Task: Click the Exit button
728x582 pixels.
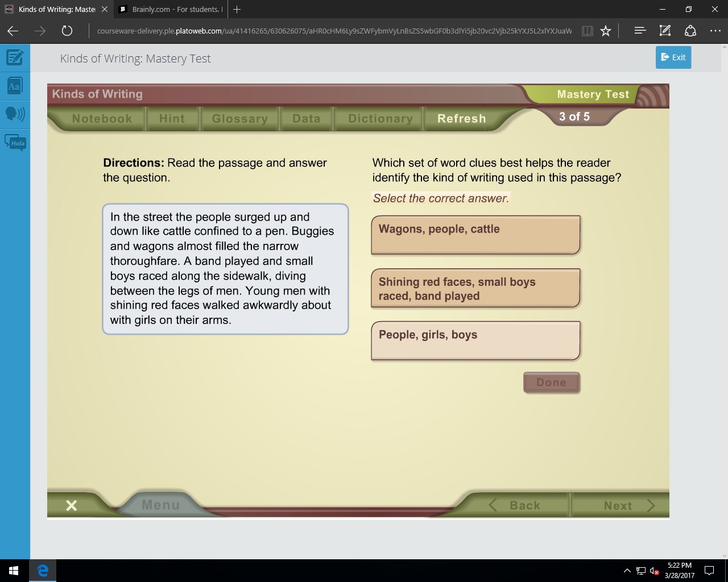Action: coord(673,57)
